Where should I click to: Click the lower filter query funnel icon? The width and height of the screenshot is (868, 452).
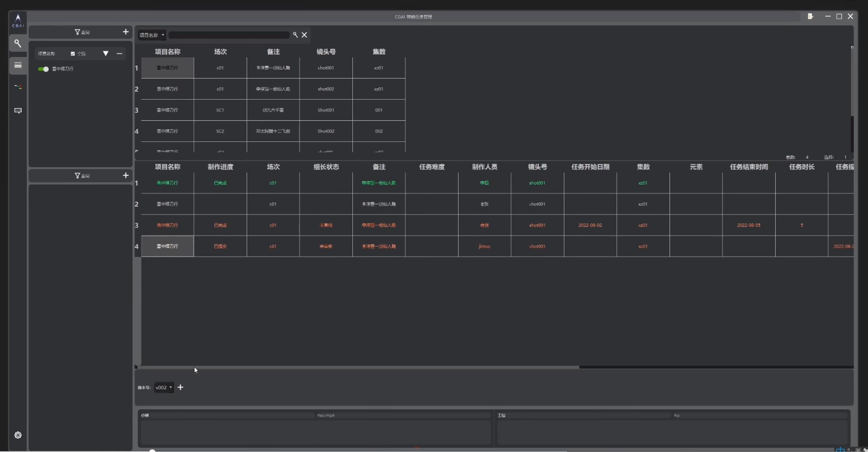click(x=77, y=176)
